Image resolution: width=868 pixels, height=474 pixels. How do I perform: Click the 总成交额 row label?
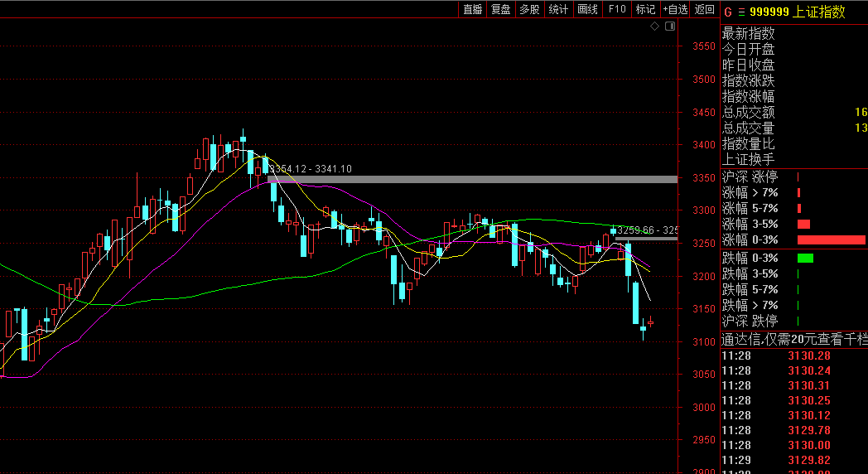coord(749,113)
